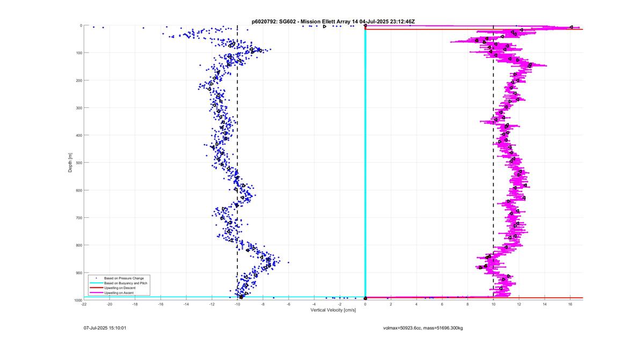Click the cyan line swatch in the legend
The width and height of the screenshot is (644, 337).
[96, 283]
